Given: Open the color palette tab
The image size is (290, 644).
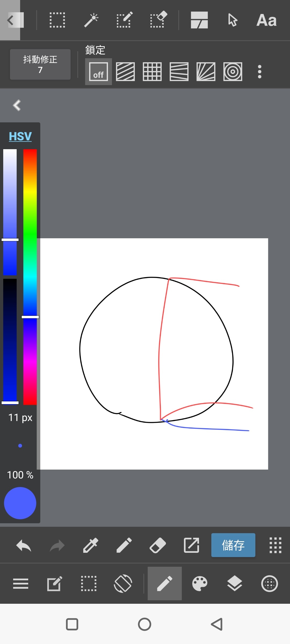Looking at the screenshot, I should coord(200,584).
